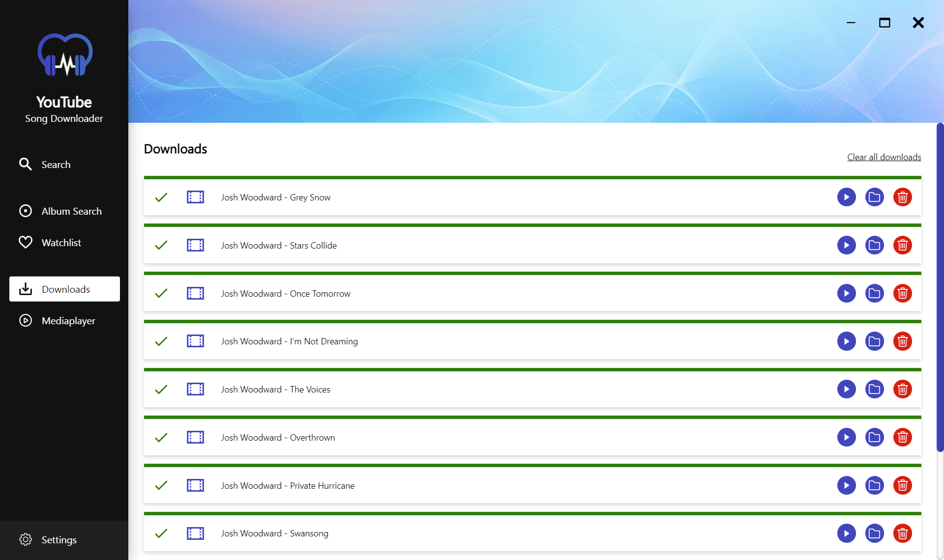Image resolution: width=944 pixels, height=560 pixels.
Task: Select the text Josh Woodward - Overthrown
Action: 278,437
